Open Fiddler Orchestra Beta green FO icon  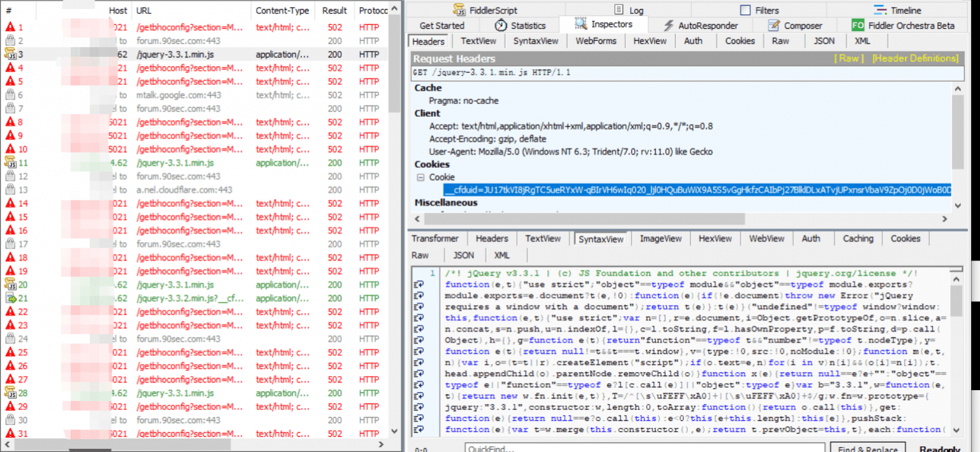click(858, 26)
